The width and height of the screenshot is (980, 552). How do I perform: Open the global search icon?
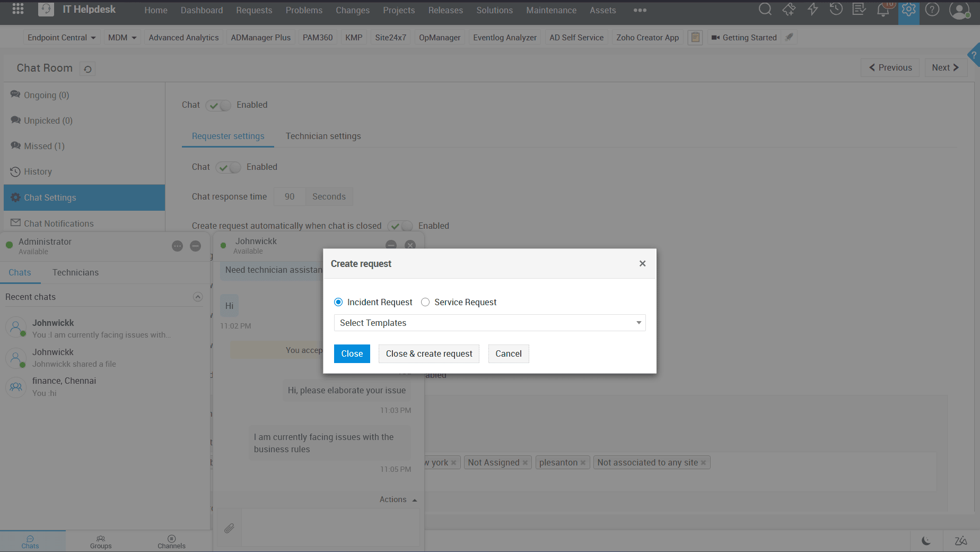(x=765, y=10)
